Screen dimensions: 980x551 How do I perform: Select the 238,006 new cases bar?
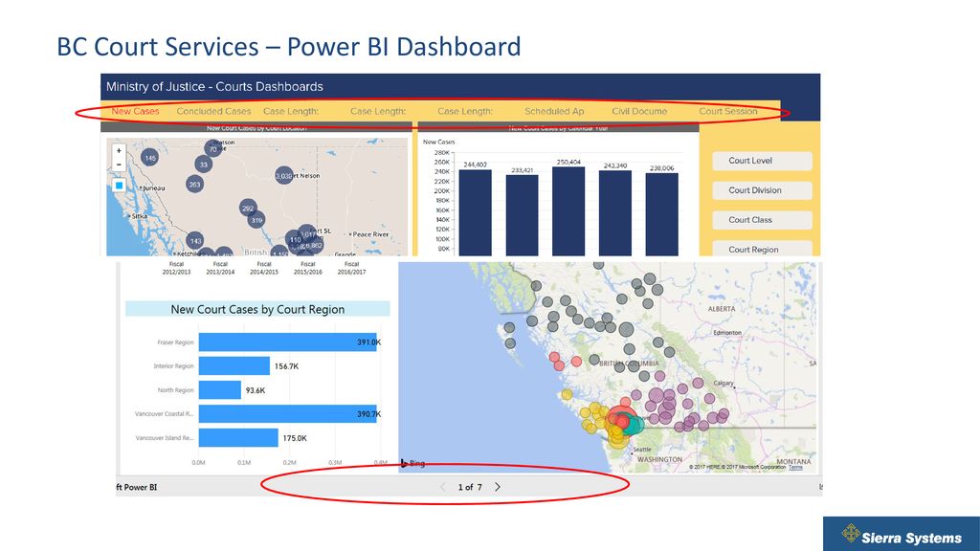coord(662,214)
